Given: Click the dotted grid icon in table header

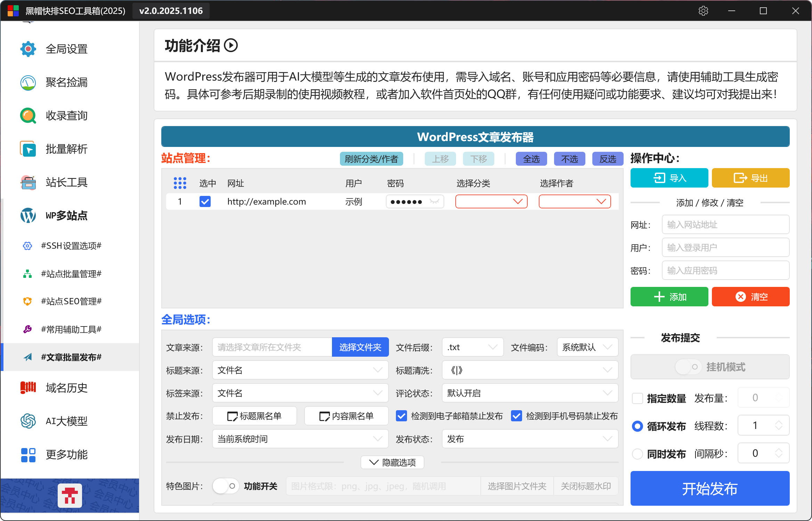Looking at the screenshot, I should 180,183.
